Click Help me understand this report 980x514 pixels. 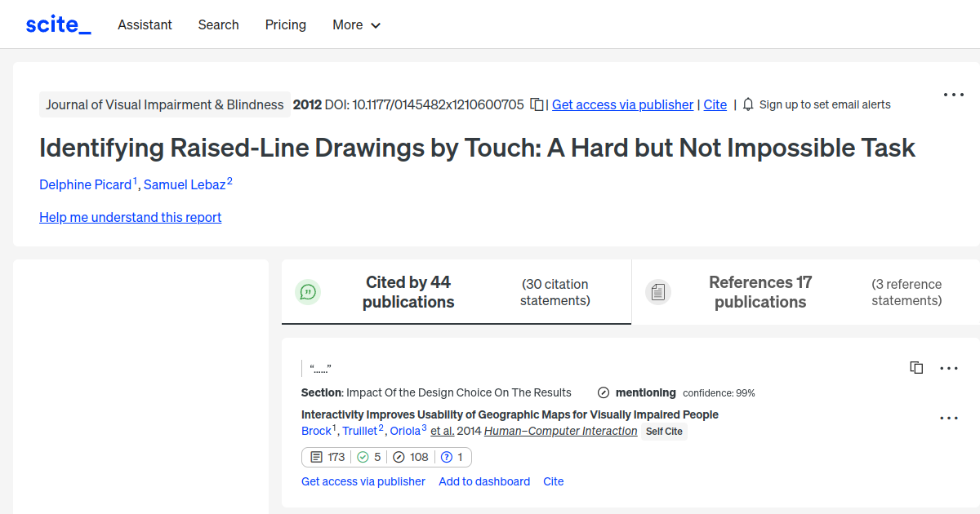tap(130, 217)
